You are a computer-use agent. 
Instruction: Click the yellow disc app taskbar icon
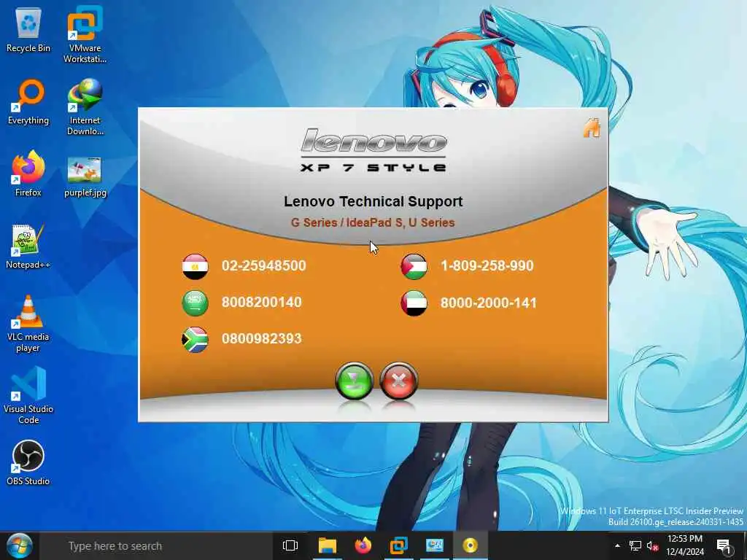point(471,545)
